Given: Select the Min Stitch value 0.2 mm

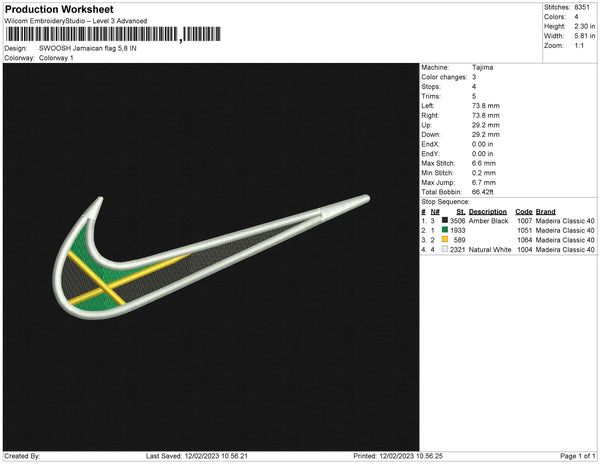Looking at the screenshot, I should pos(484,173).
